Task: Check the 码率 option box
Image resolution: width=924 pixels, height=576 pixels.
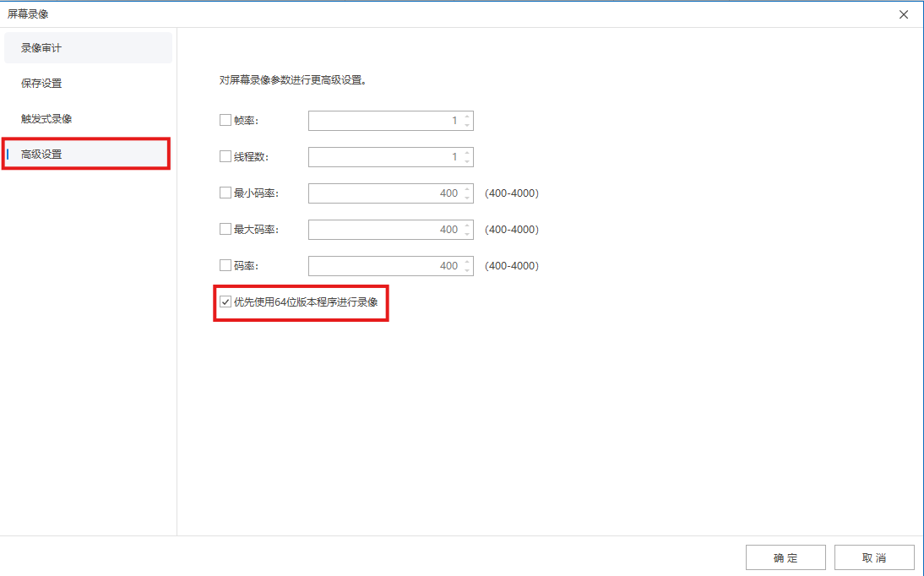Action: pos(226,265)
